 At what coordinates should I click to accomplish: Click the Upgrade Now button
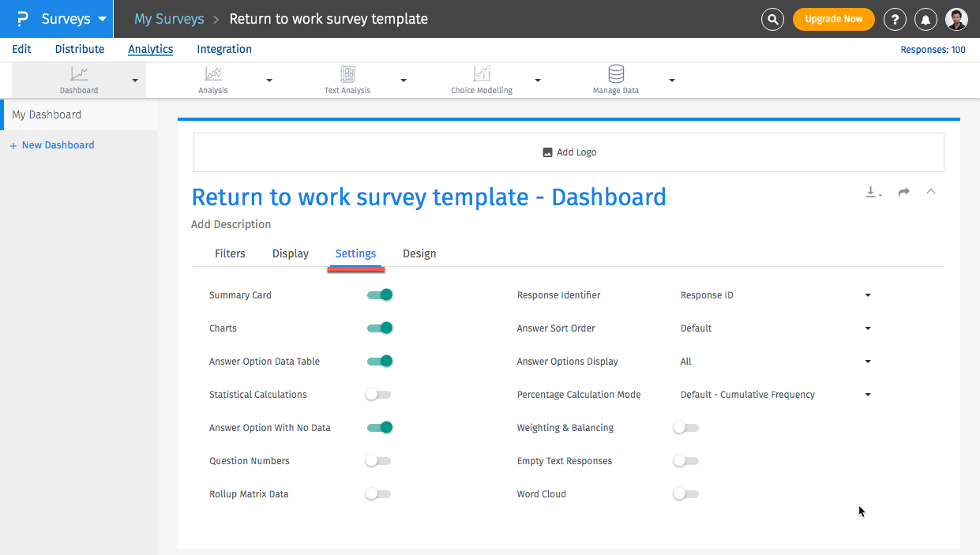pos(833,19)
